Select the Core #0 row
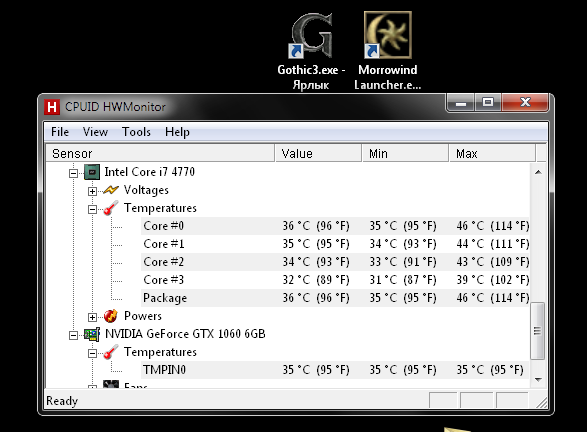This screenshot has height=432, width=587. coord(335,226)
